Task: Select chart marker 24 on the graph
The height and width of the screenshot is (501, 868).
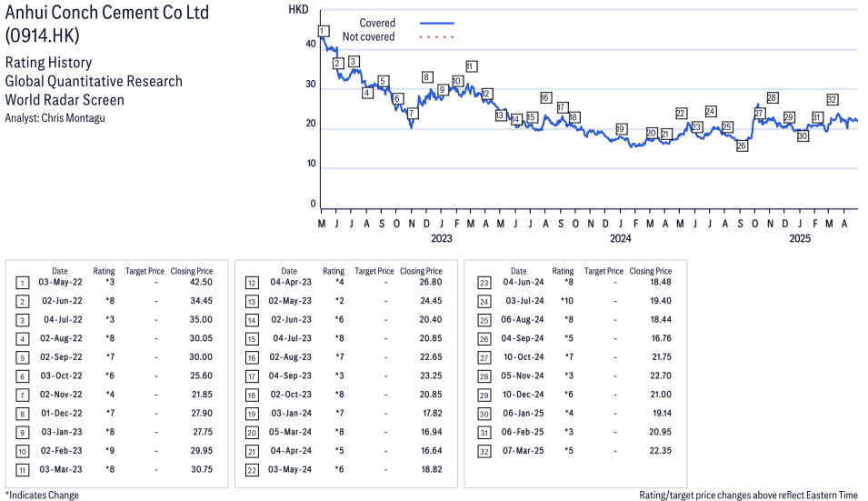Action: pos(711,111)
